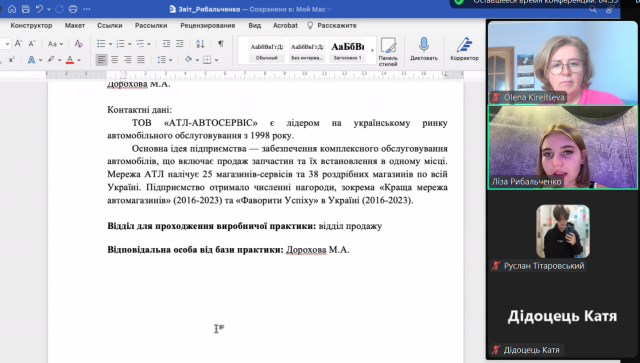Click the print icon in title bar
Viewport: 640px width, 363px height.
[73, 9]
